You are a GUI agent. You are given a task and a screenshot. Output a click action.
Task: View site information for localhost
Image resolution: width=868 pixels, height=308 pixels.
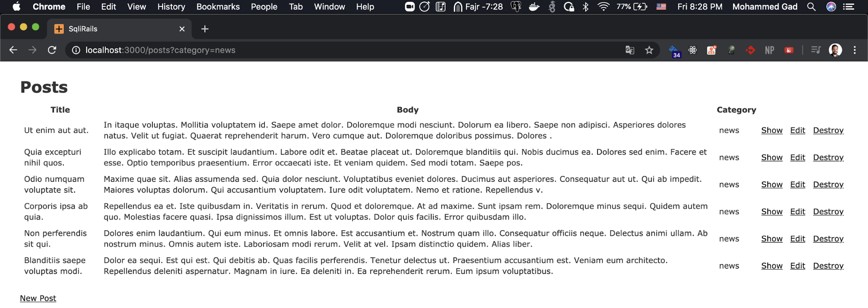click(x=76, y=50)
